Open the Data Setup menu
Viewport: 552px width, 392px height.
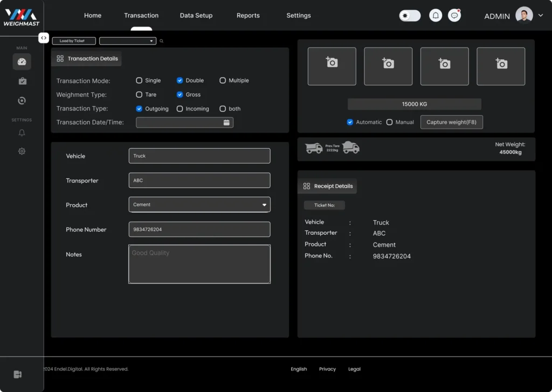pos(196,16)
